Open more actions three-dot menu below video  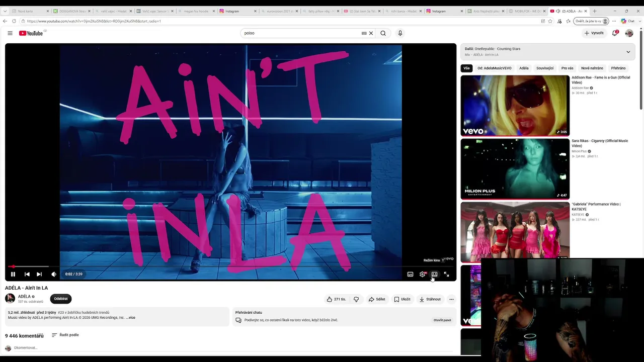tap(451, 299)
